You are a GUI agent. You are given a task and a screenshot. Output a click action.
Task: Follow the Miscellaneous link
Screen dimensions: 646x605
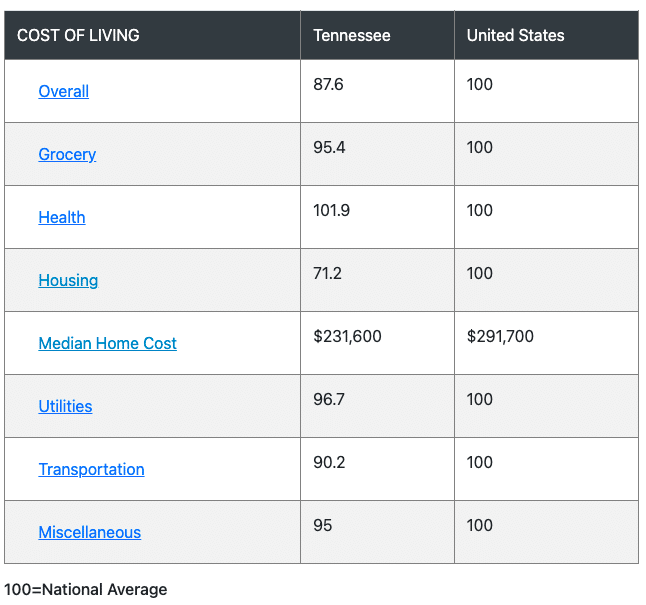[x=89, y=532]
